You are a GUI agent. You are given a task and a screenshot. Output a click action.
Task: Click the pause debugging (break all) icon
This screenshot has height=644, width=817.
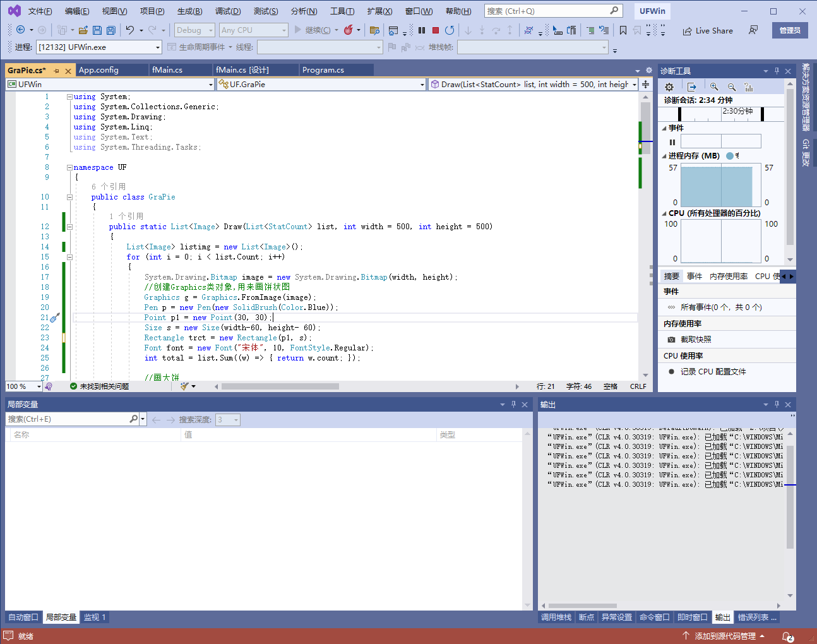click(422, 30)
